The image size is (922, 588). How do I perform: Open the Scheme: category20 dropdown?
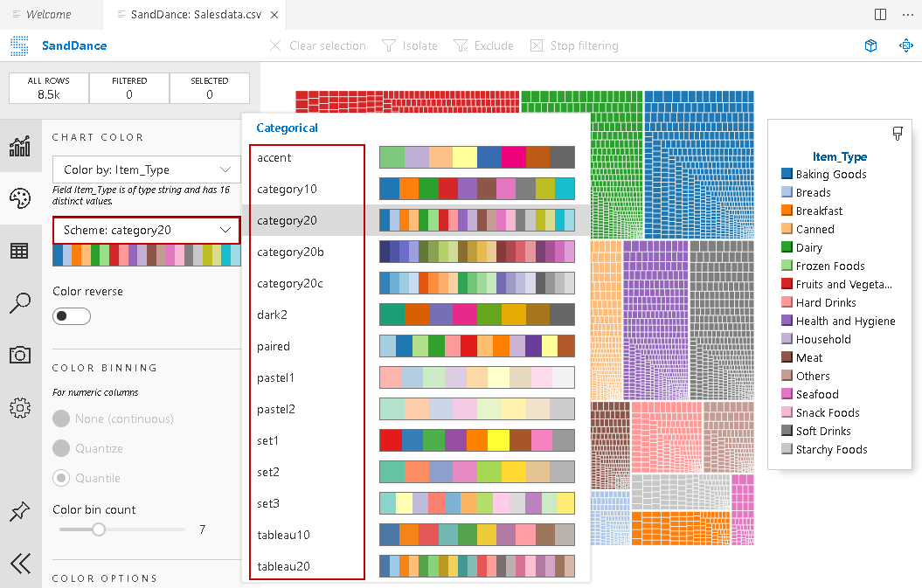pos(147,231)
